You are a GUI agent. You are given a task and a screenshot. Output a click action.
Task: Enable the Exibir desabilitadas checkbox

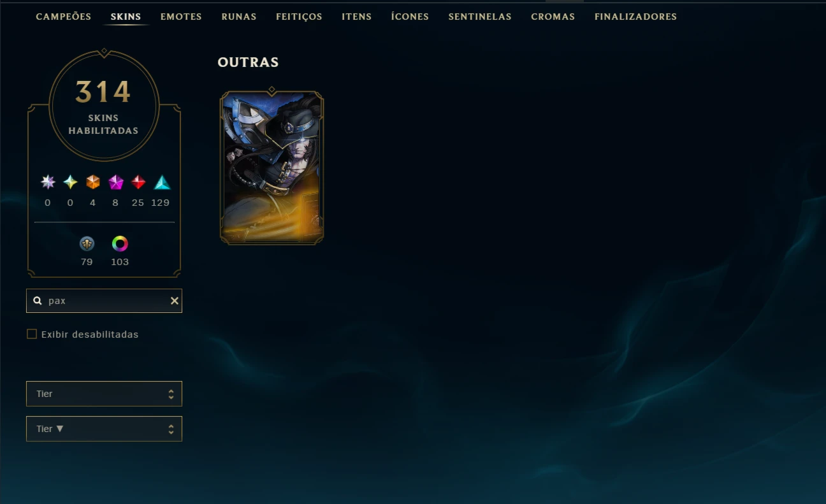pyautogui.click(x=32, y=334)
